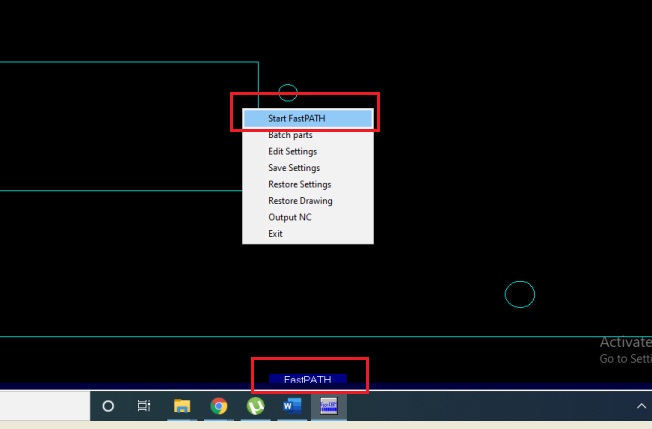Screen dimensions: 652x429
Task: Click Save Settings in the menu
Action: 308,168
